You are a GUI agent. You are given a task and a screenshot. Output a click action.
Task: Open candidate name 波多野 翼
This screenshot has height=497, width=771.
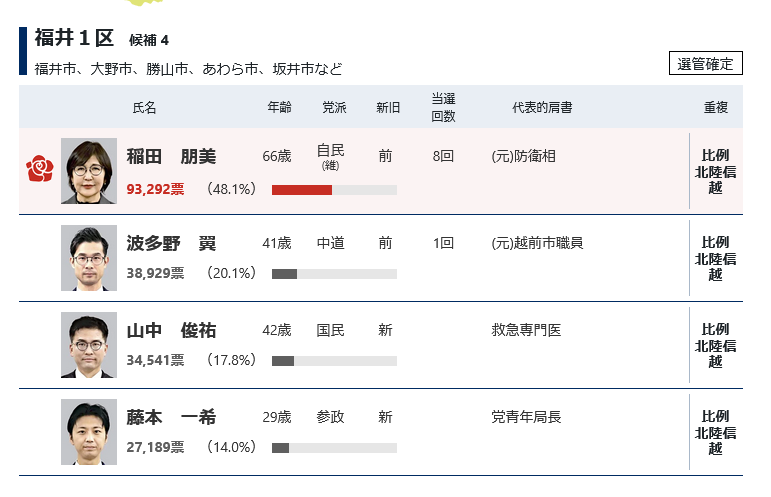(171, 243)
